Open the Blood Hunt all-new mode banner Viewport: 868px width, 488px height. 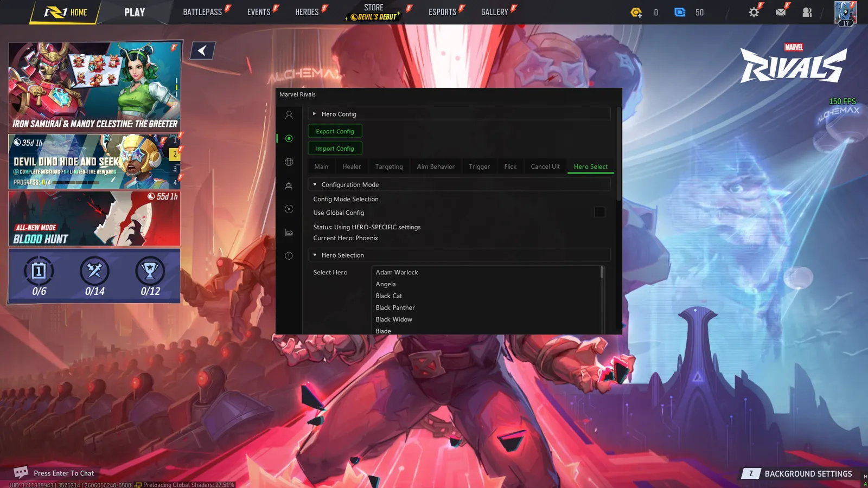click(94, 219)
